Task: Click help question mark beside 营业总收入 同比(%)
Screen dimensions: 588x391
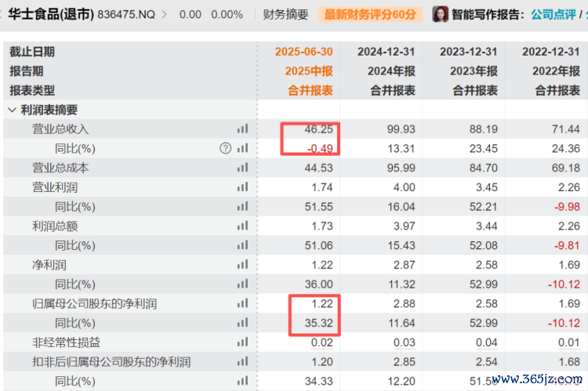Action: click(225, 148)
